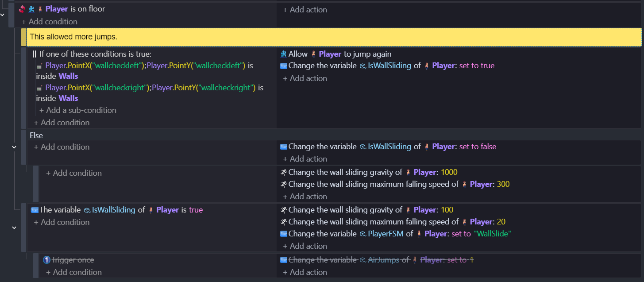Click the variable icon of the PlayerFSM action
Viewport: 644px width, 282px height.
[x=284, y=234]
